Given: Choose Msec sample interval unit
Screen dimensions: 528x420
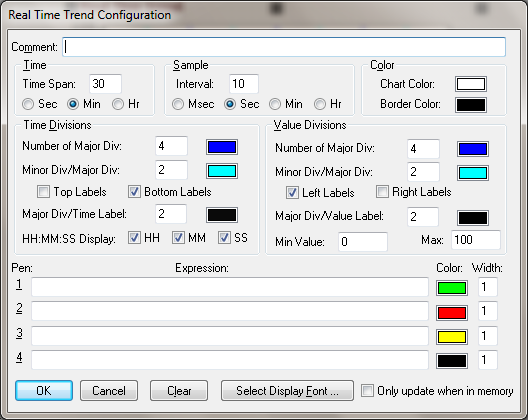Looking at the screenshot, I should pyautogui.click(x=178, y=104).
